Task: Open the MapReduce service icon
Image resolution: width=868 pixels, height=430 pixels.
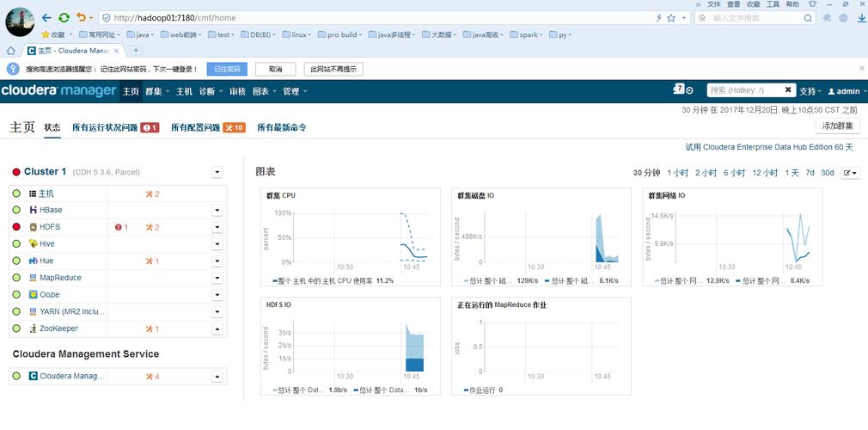Action: (x=33, y=278)
